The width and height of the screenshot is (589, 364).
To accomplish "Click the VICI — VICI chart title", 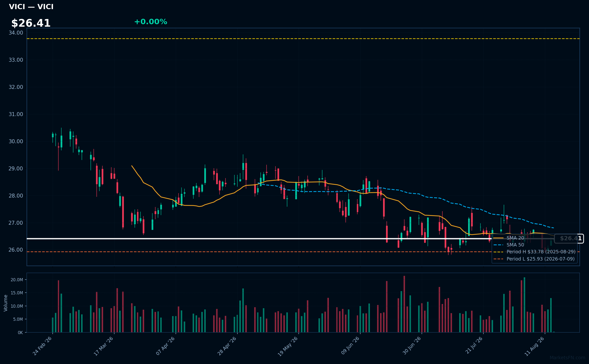I will [31, 7].
